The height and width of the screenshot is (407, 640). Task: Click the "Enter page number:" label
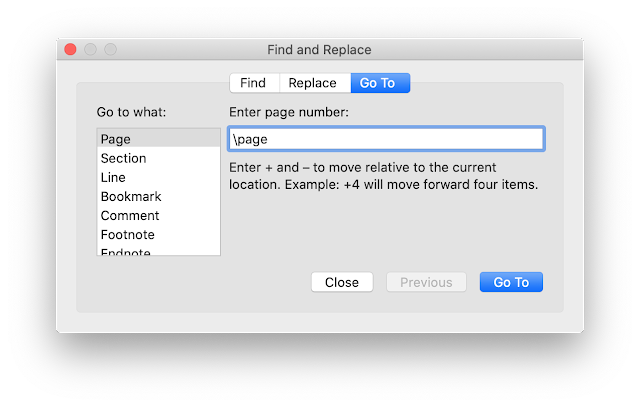(288, 112)
